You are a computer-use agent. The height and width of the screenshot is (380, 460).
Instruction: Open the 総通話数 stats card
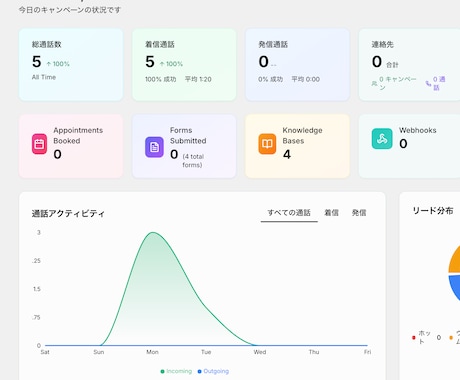point(71,64)
